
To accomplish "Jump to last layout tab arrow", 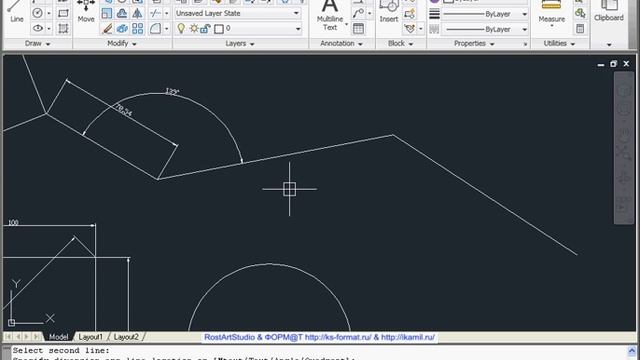I will coord(36,336).
